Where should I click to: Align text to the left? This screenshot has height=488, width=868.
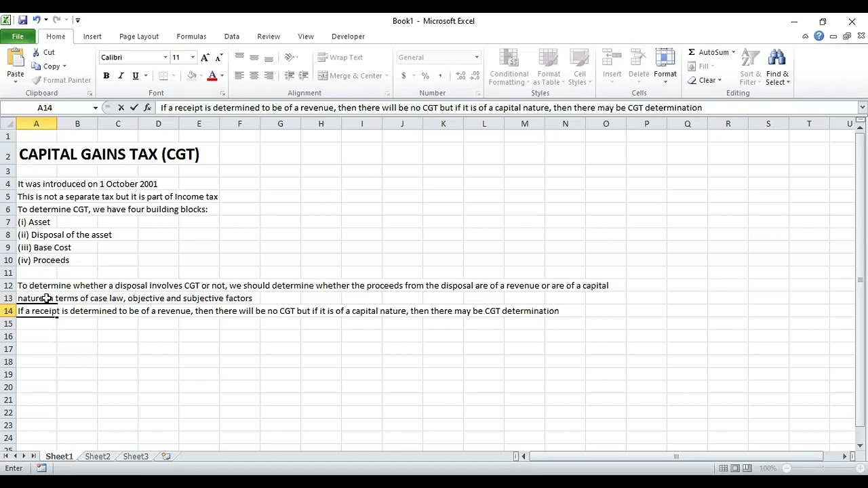coord(239,76)
